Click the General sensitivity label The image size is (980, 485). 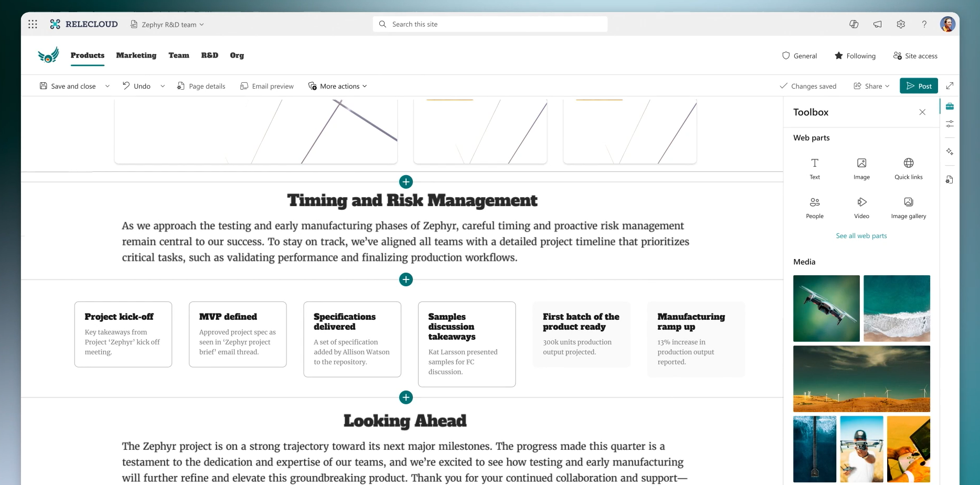tap(800, 56)
